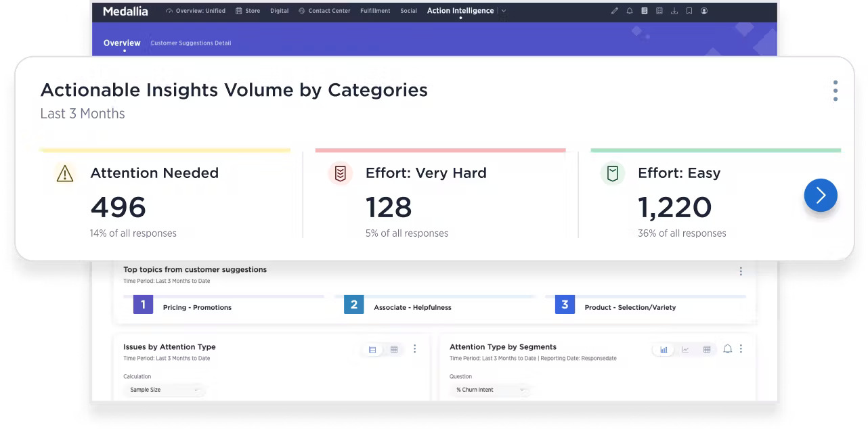Open the kebab menu on Actionable Insights card

835,91
